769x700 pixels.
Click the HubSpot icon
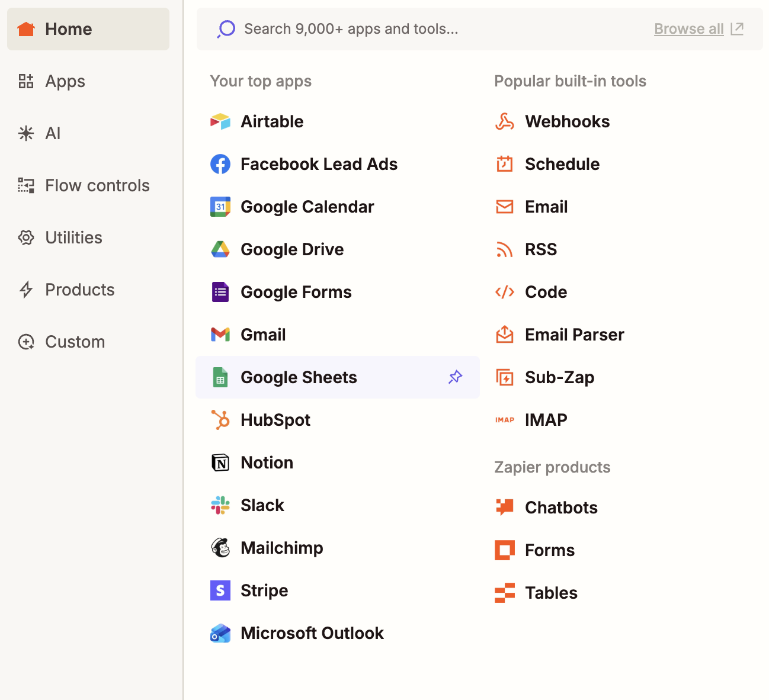220,420
